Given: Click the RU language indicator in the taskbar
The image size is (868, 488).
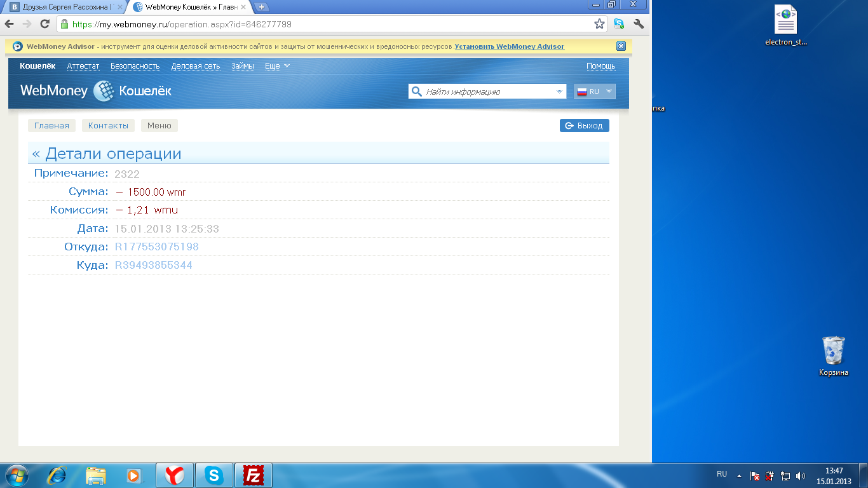Looking at the screenshot, I should 722,474.
